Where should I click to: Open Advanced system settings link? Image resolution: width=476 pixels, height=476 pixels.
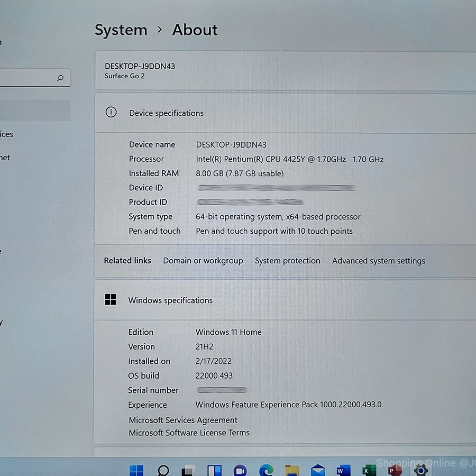pos(378,261)
